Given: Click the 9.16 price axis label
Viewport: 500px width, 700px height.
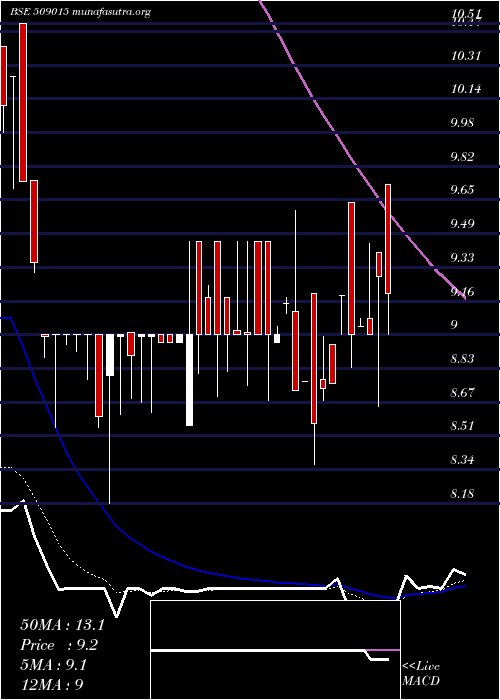Looking at the screenshot, I should (464, 292).
